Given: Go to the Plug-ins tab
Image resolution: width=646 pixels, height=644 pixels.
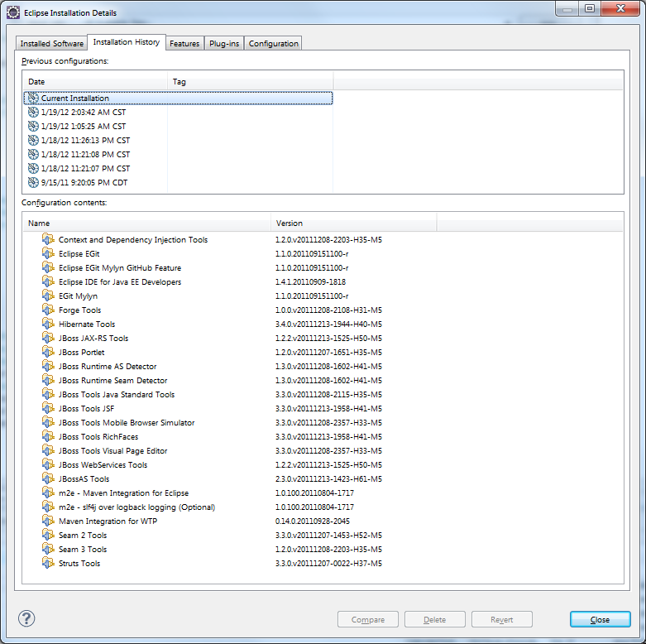Looking at the screenshot, I should pos(223,43).
